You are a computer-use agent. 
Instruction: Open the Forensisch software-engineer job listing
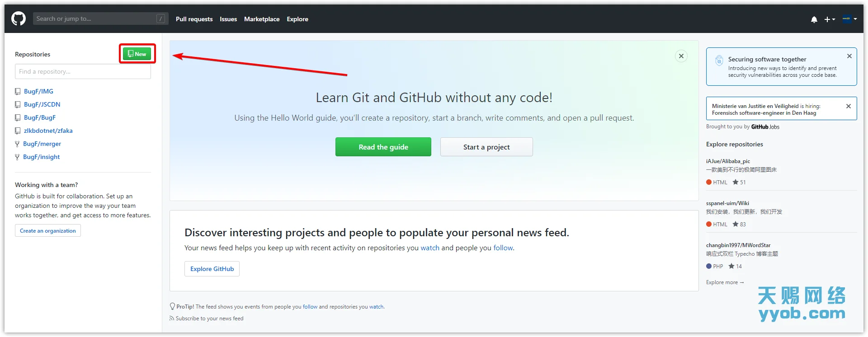[764, 113]
